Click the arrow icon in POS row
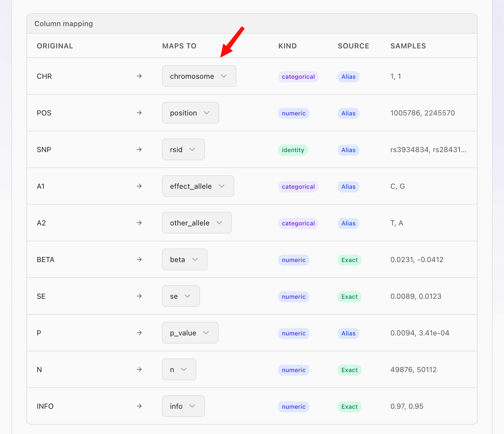The width and height of the screenshot is (504, 434). [139, 113]
